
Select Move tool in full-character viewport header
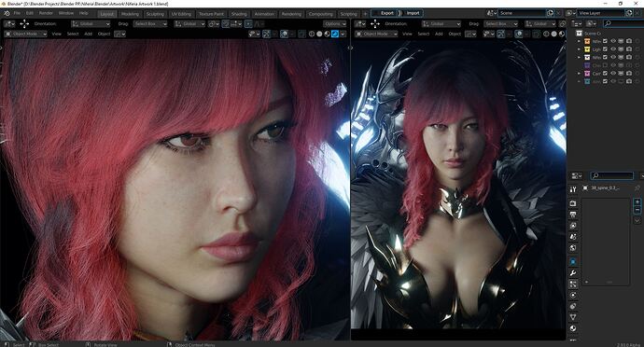pyautogui.click(x=375, y=24)
